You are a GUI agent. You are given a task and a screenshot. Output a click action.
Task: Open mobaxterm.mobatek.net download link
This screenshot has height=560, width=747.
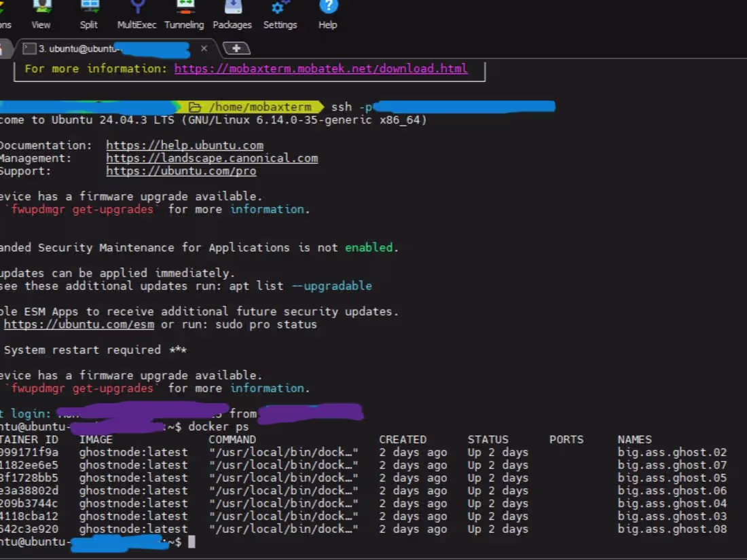pyautogui.click(x=321, y=69)
